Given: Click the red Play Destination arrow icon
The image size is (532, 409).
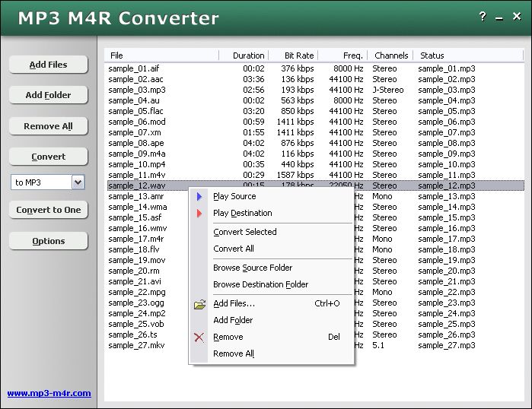Looking at the screenshot, I should click(x=199, y=213).
